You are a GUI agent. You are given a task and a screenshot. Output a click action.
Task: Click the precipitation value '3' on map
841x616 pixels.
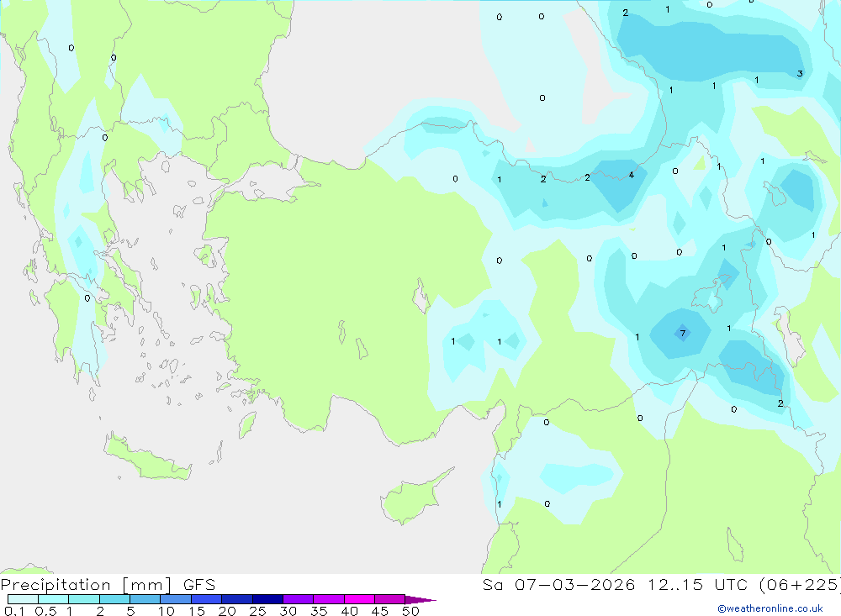[x=800, y=73]
